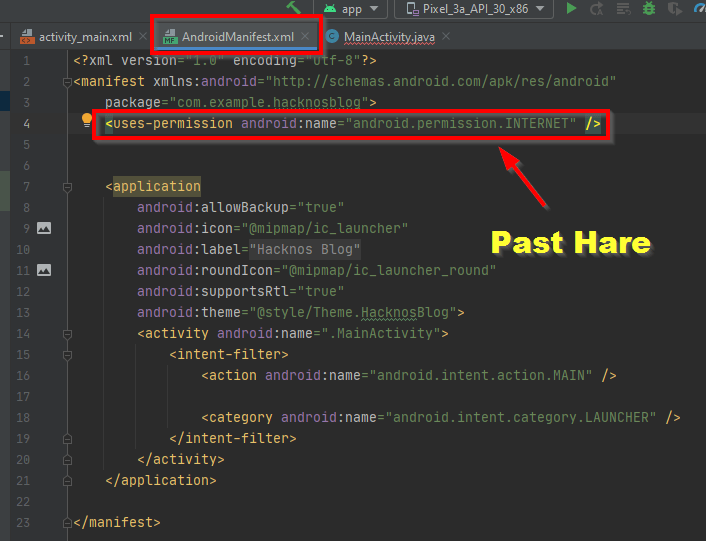
Task: Click fold marker at closing intent-filter line 19
Action: [x=68, y=439]
